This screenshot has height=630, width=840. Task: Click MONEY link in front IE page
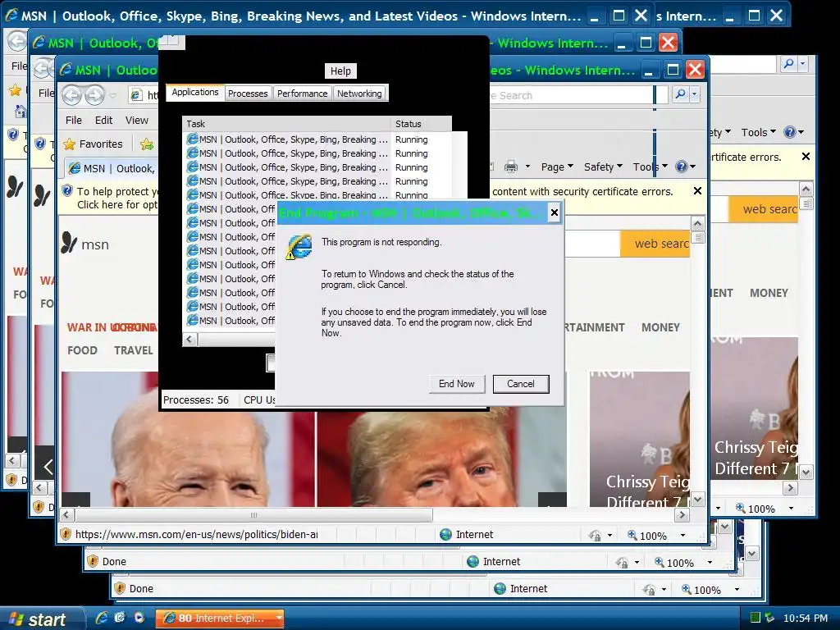[x=660, y=327]
